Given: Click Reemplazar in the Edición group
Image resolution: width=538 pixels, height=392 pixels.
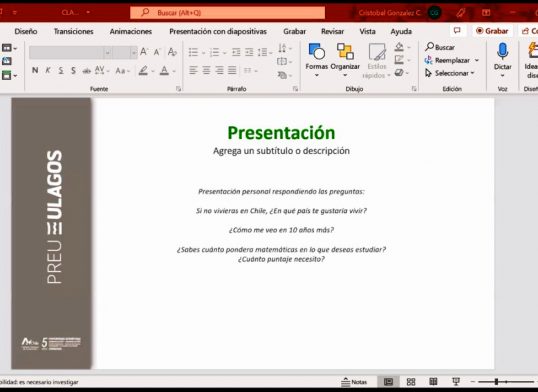Looking at the screenshot, I should [452, 60].
